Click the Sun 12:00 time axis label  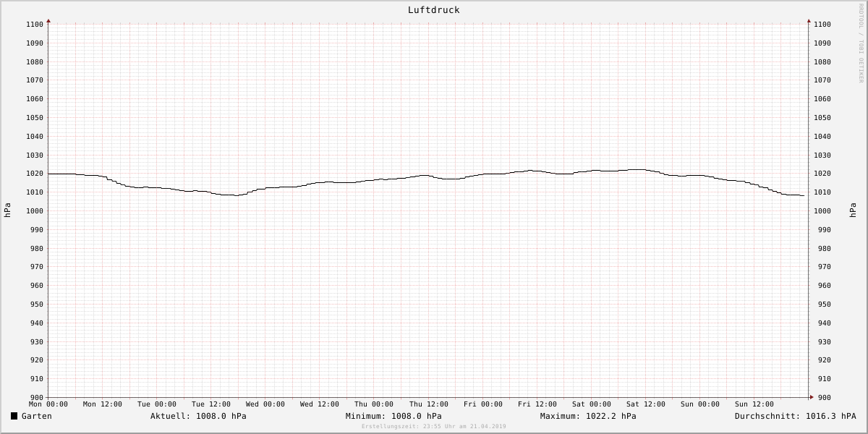754,404
